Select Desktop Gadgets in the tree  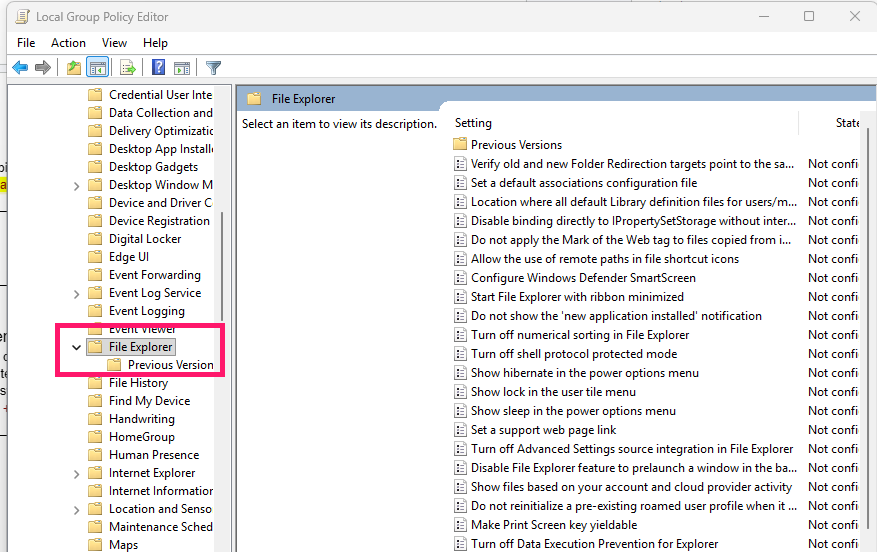153,167
